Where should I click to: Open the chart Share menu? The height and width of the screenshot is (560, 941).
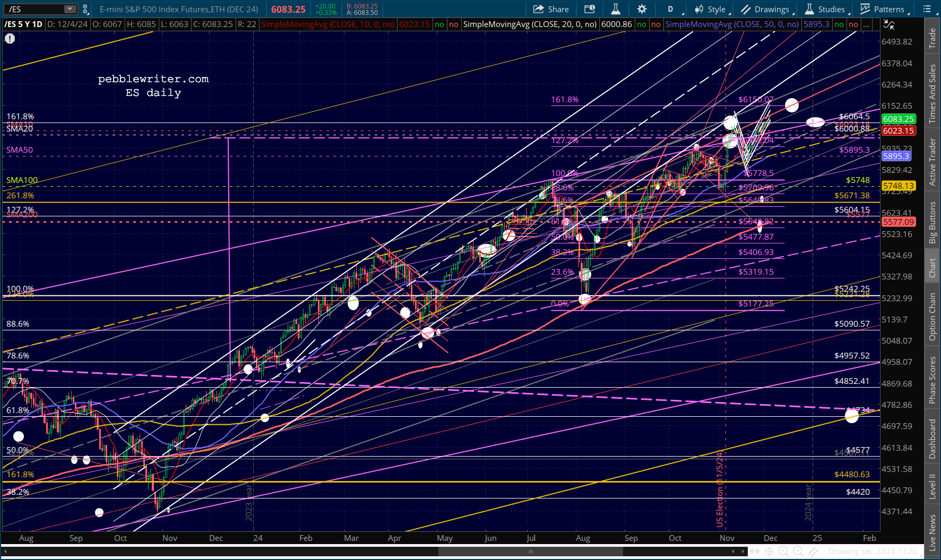coord(551,9)
